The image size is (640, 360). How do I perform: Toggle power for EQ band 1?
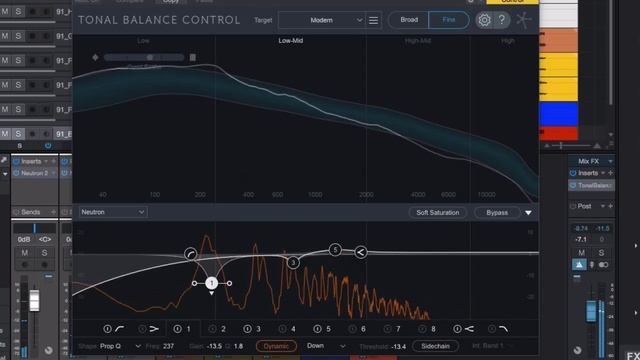tap(178, 329)
